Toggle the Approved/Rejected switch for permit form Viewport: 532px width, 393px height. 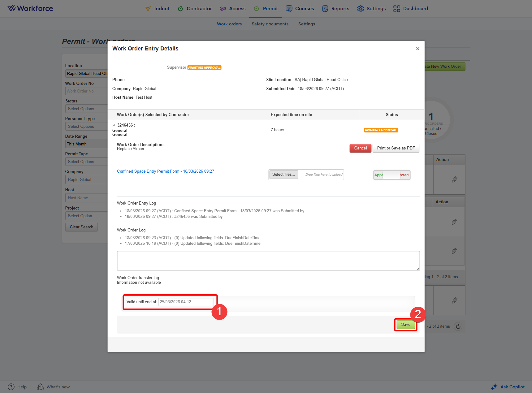(391, 175)
